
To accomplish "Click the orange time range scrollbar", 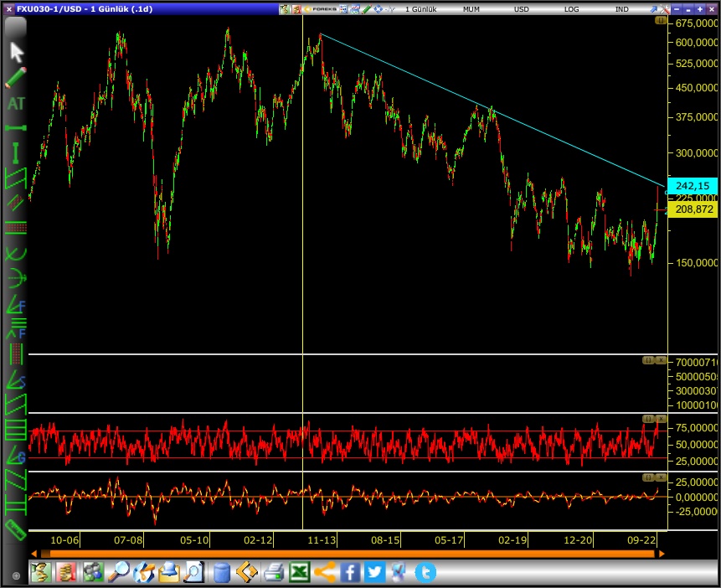I will click(x=348, y=554).
